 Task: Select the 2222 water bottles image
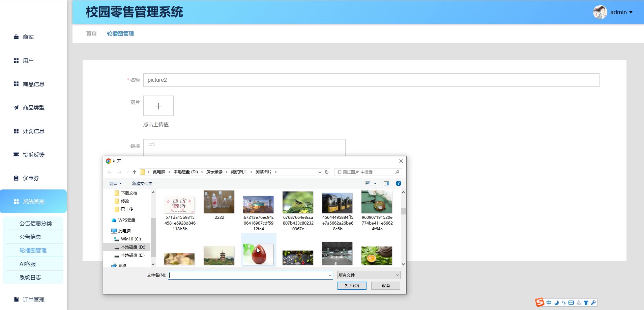(219, 206)
